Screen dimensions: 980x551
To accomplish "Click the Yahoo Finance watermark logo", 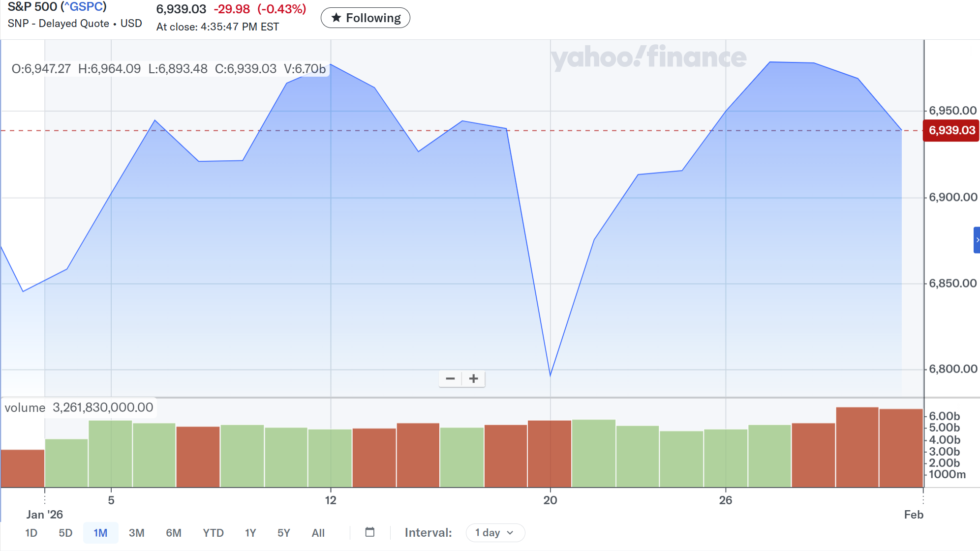I will tap(648, 58).
